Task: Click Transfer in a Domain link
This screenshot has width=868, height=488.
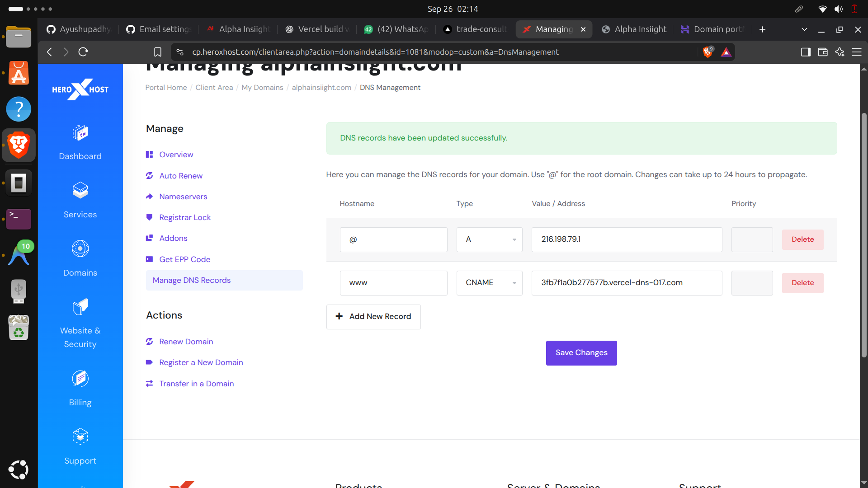Action: pyautogui.click(x=196, y=384)
